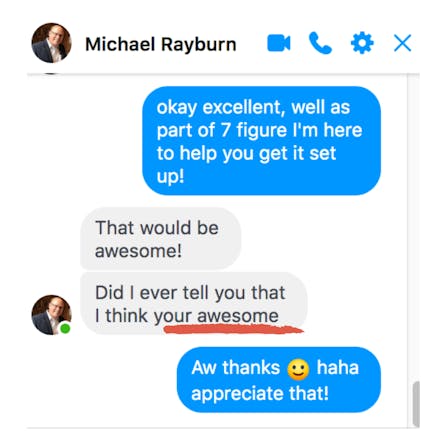This screenshot has width=447, height=447.
Task: Select the 'That would be awesome!' message bubble
Action: coord(160,238)
